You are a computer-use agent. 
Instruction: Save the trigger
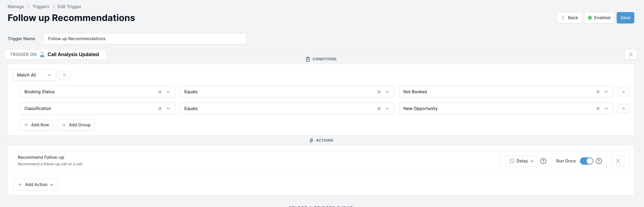point(625,18)
